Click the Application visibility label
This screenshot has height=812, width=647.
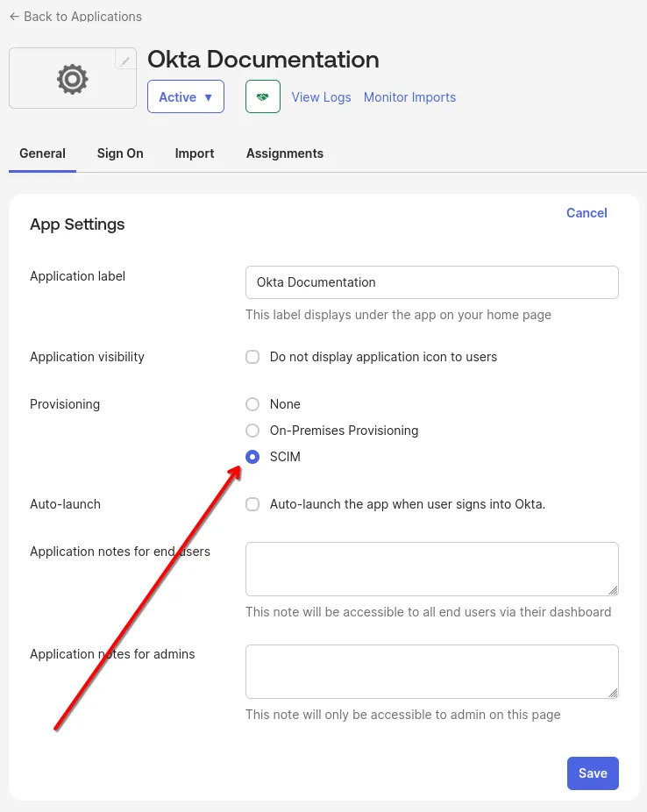click(x=87, y=357)
